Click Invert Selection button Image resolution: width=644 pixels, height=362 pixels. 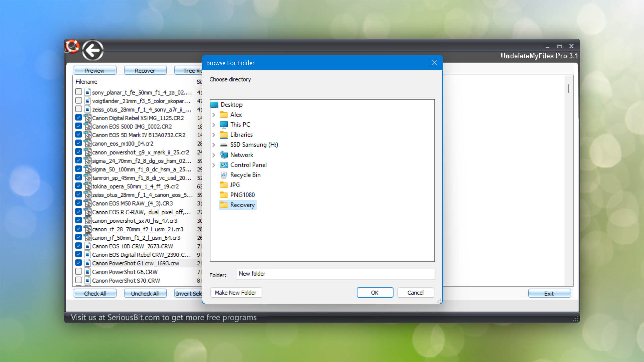[189, 293]
